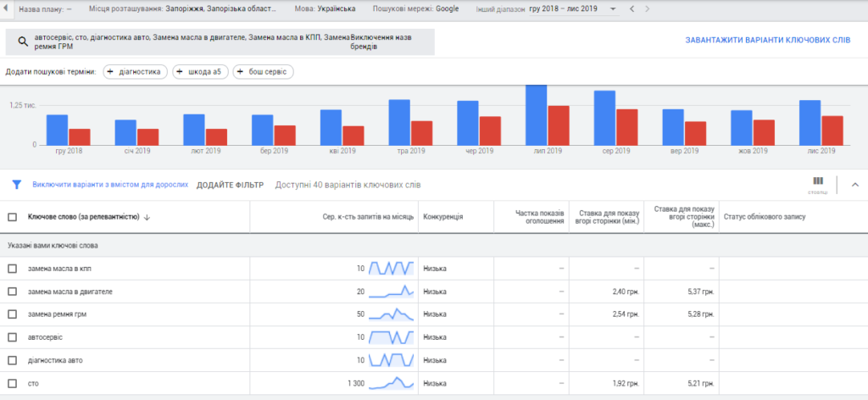Select all keywords header checkbox
The width and height of the screenshot is (868, 400).
[12, 218]
